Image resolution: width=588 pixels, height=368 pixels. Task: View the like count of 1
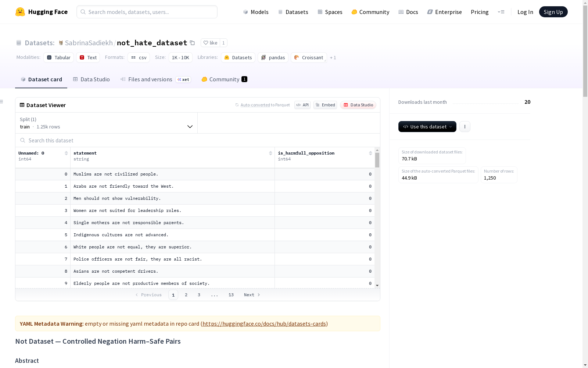click(x=223, y=43)
